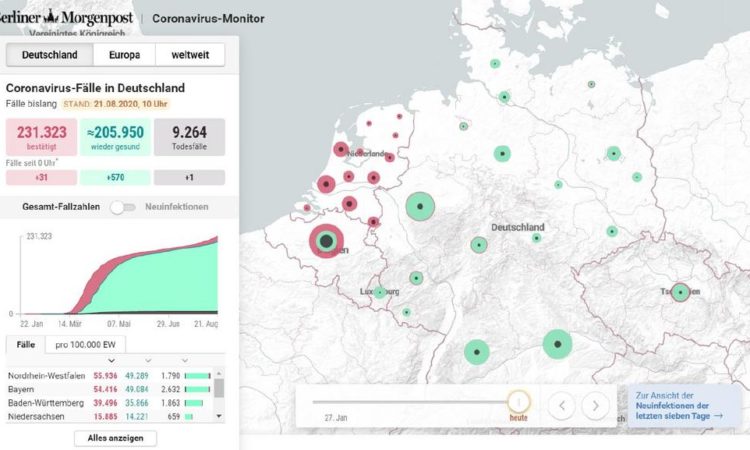Click Alles anzeigen button
This screenshot has height=450, width=750.
[x=115, y=438]
